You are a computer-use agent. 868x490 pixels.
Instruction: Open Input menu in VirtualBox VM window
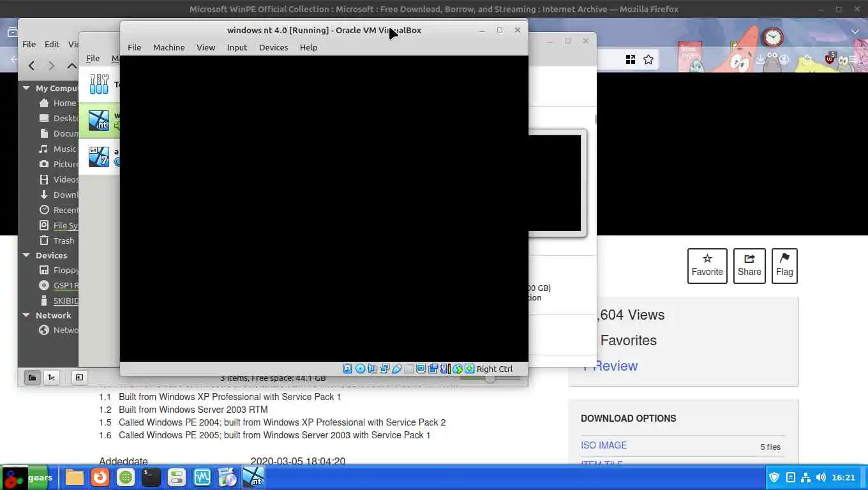tap(237, 47)
